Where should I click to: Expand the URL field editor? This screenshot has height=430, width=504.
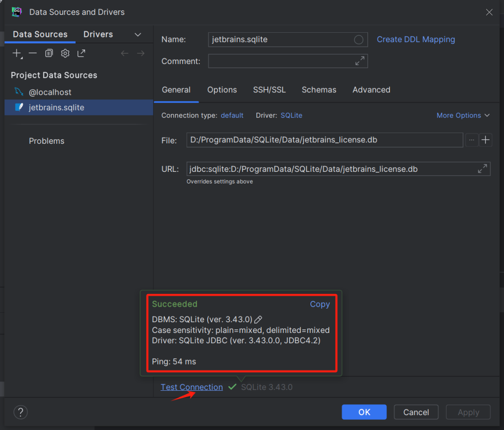482,169
